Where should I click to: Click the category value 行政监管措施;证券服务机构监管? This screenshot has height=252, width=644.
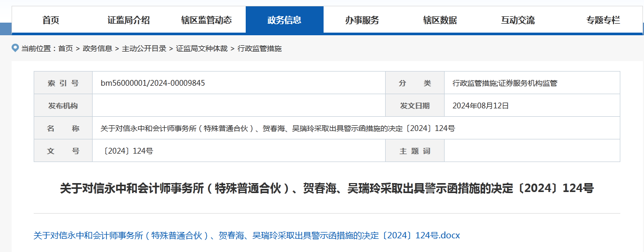coord(505,83)
